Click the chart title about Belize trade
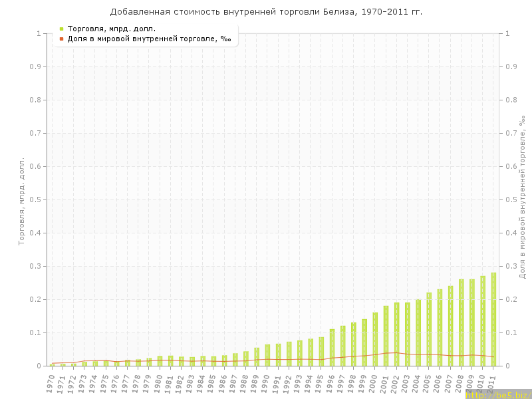This screenshot has width=532, height=399. point(266,12)
